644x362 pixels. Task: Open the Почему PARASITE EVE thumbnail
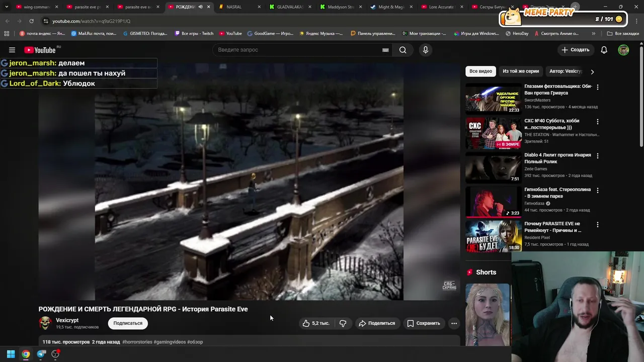(493, 236)
